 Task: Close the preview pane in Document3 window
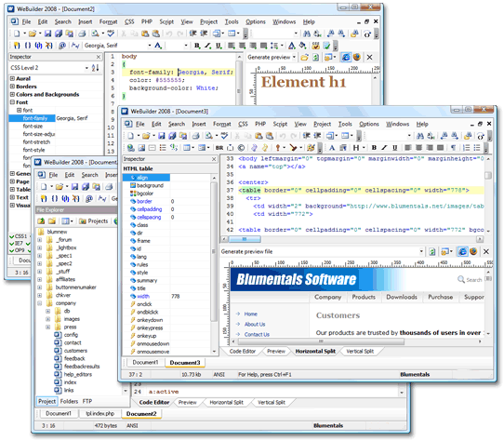click(486, 251)
